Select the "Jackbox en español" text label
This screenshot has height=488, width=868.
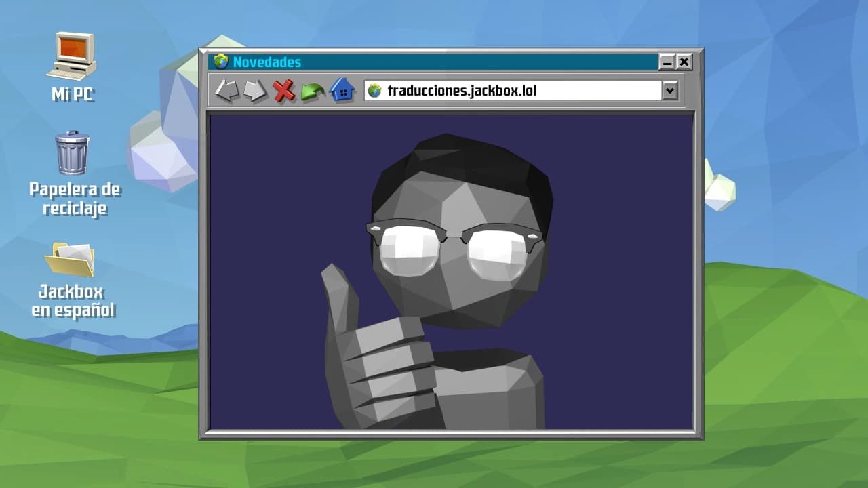click(73, 302)
